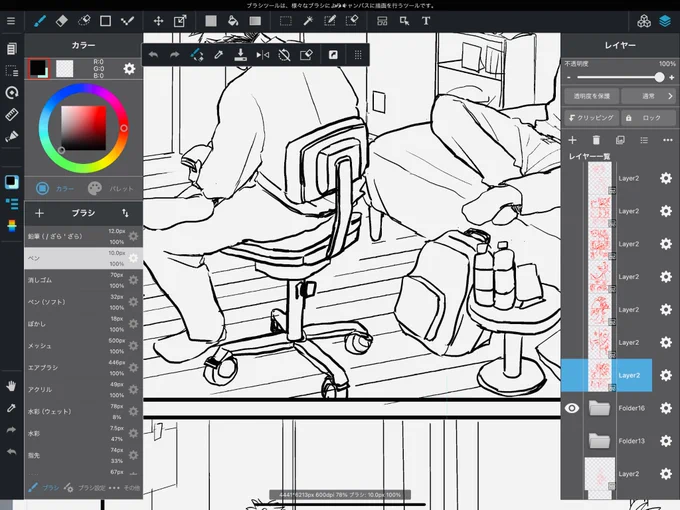The width and height of the screenshot is (680, 510).
Task: Tap Undo arrow in canvas sub-toolbar
Action: point(154,55)
